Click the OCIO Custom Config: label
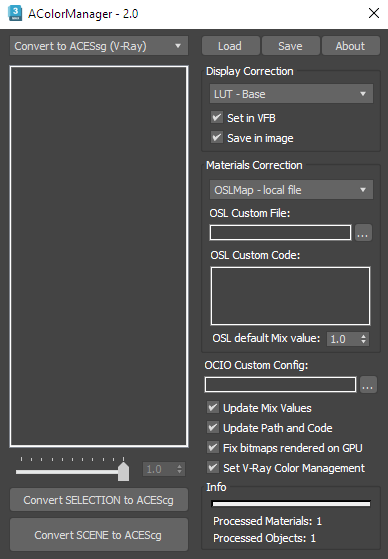This screenshot has height=559, width=388. 256,365
